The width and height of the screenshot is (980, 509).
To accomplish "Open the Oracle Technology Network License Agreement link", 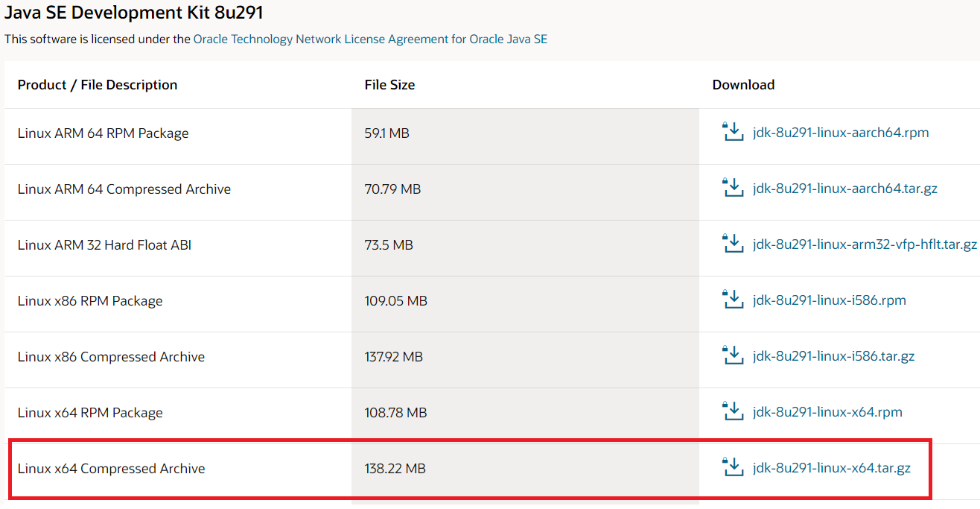I will (x=370, y=39).
